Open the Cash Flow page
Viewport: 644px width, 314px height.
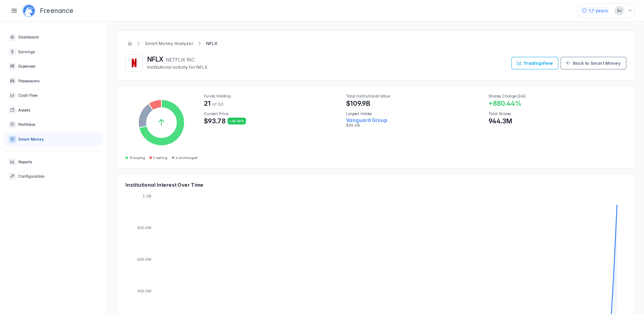[x=54, y=95]
